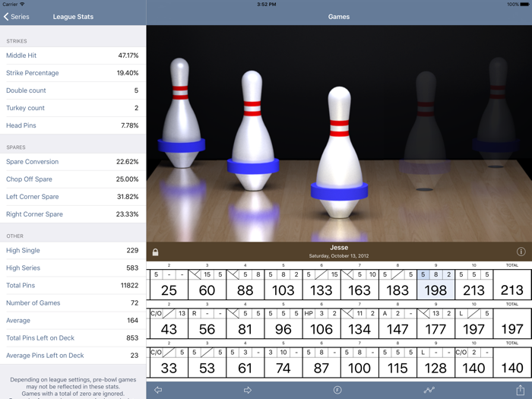Select the front middle bowling pin

tap(339, 152)
